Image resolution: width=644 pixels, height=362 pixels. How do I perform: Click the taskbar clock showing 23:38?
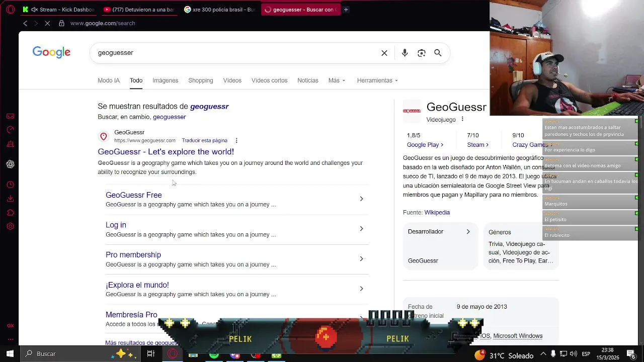[x=607, y=353]
